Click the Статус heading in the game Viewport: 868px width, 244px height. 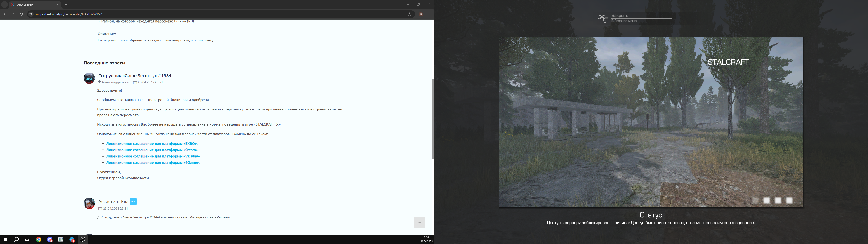click(x=651, y=215)
